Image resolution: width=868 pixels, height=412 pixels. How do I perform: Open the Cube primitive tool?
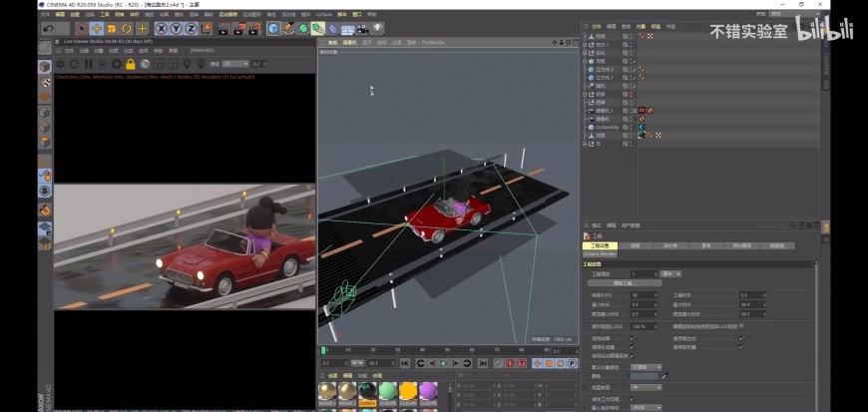pos(274,28)
